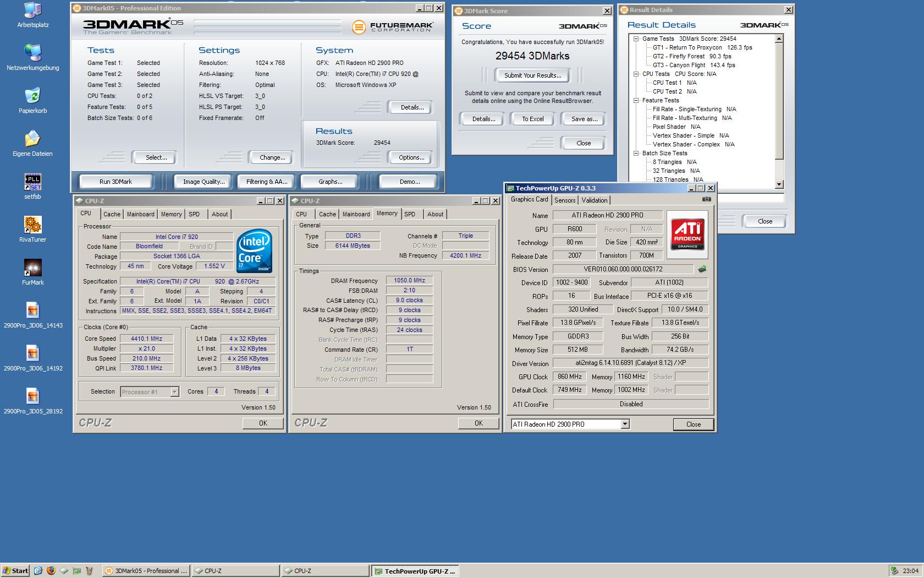This screenshot has height=578, width=924.
Task: Open the Validation tab in GPU-Z
Action: [595, 200]
